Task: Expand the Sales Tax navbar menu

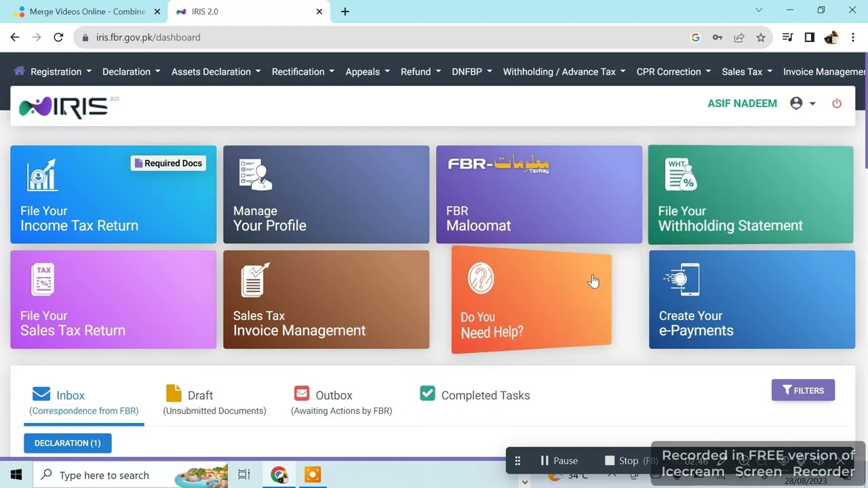Action: (747, 71)
